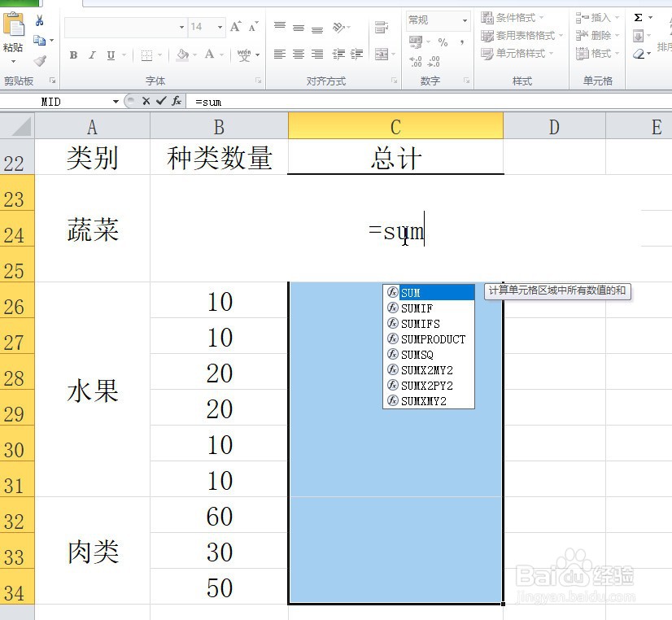Toggle italic formatting

coord(92,54)
